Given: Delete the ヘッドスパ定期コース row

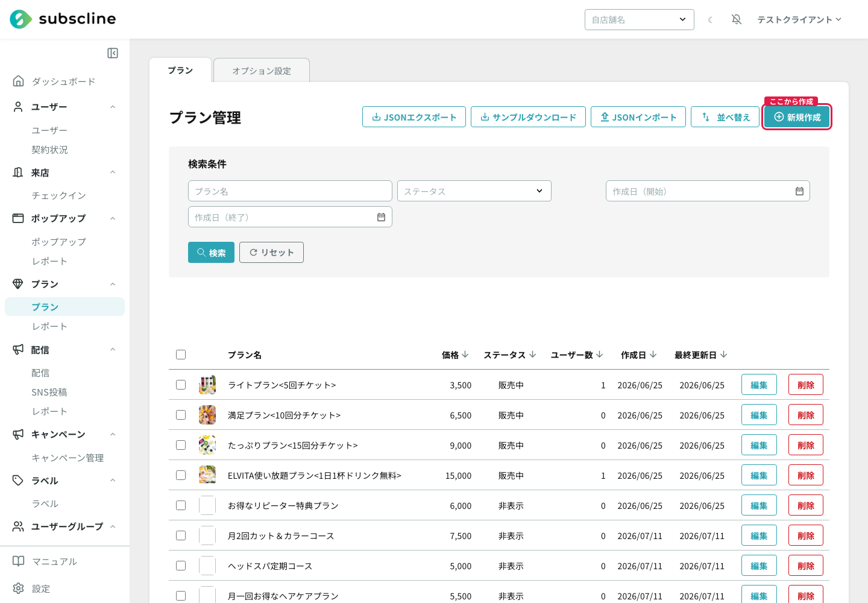Looking at the screenshot, I should pos(806,566).
